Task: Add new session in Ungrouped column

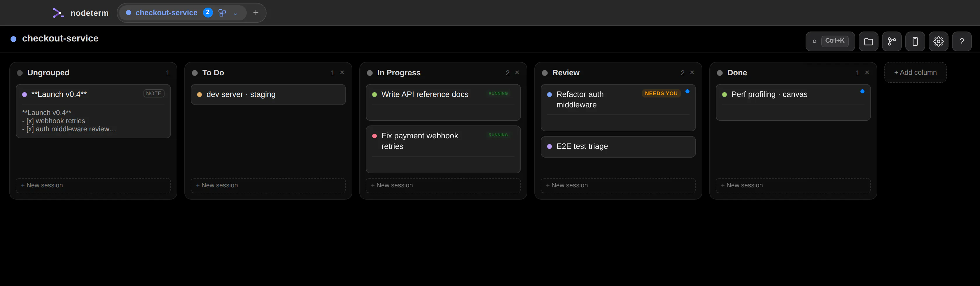Action: click(93, 185)
